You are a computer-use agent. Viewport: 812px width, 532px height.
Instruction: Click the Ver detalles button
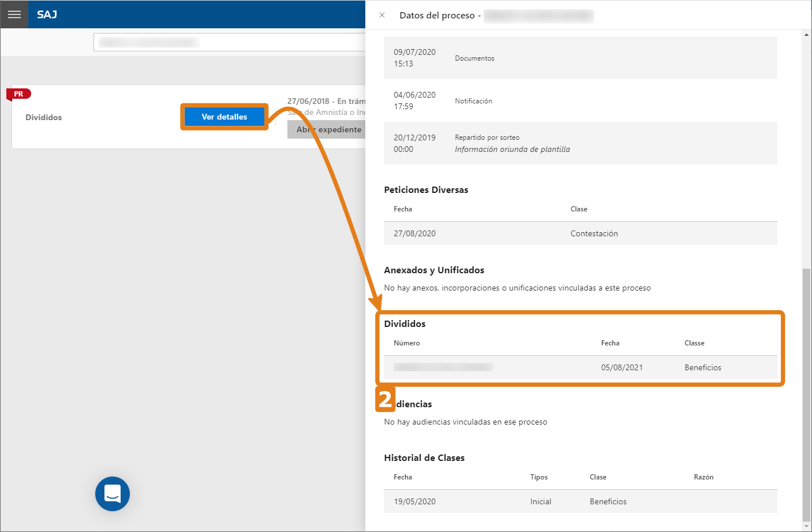point(224,117)
